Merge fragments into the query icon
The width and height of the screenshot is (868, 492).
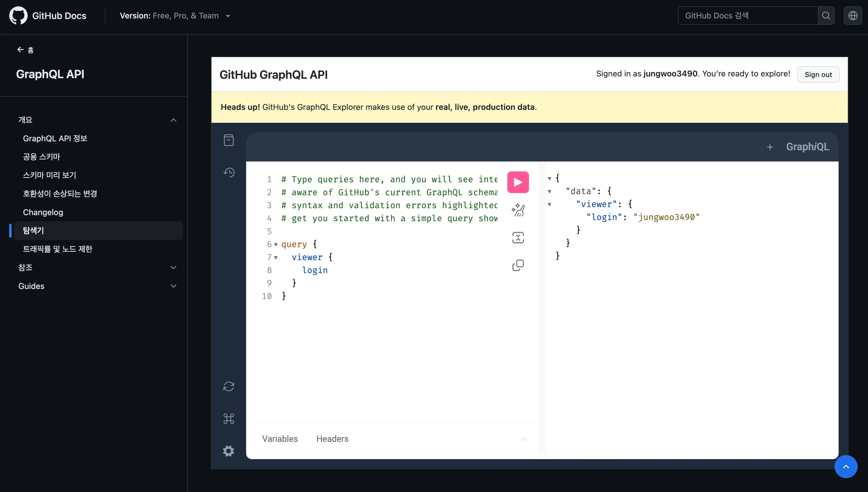(x=518, y=238)
